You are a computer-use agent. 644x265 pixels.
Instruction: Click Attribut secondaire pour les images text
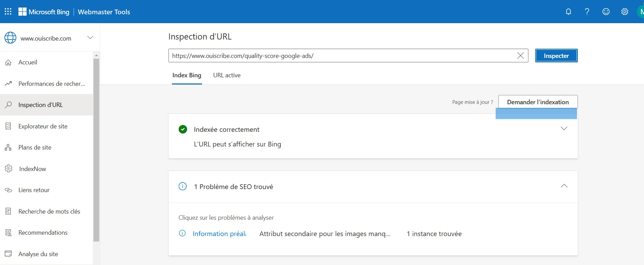325,234
